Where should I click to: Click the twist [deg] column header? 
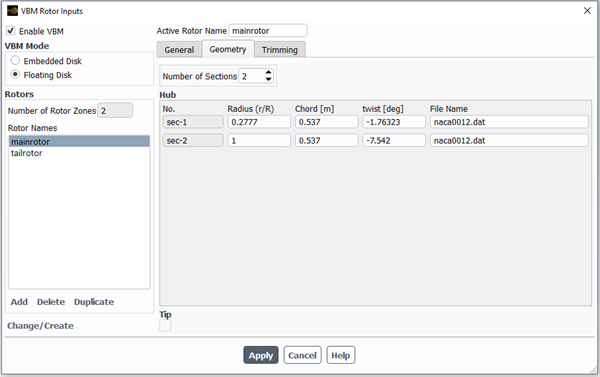pos(383,109)
